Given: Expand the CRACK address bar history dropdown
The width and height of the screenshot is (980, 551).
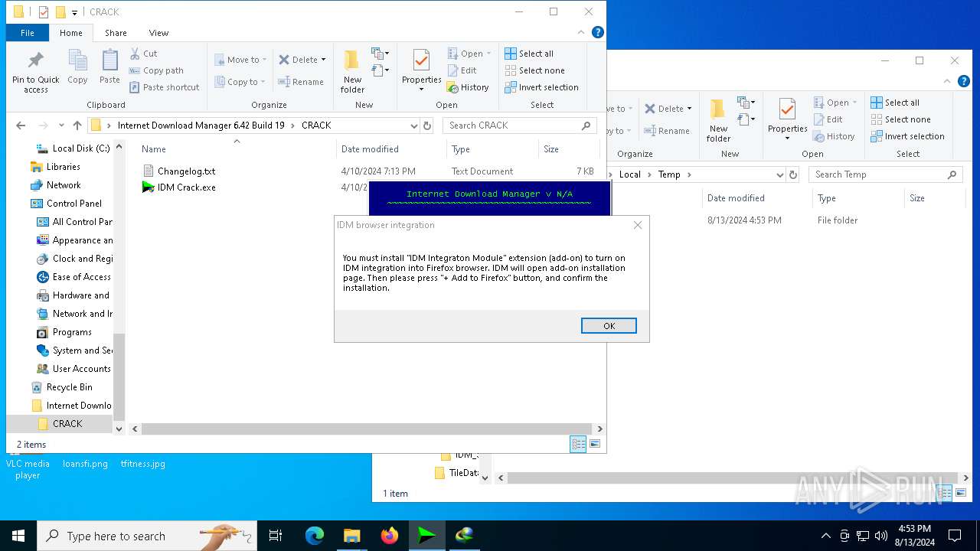Looking at the screenshot, I should (x=413, y=126).
